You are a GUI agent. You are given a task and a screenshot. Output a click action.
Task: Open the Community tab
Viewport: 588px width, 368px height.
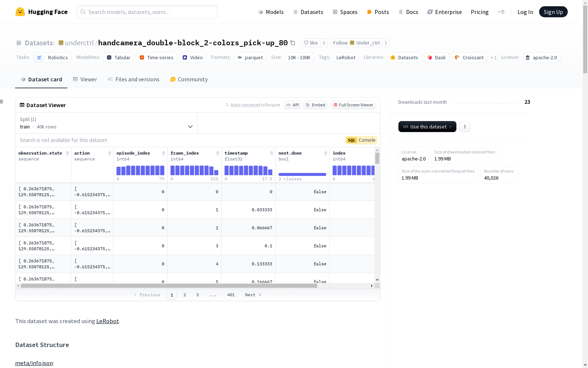click(x=189, y=79)
